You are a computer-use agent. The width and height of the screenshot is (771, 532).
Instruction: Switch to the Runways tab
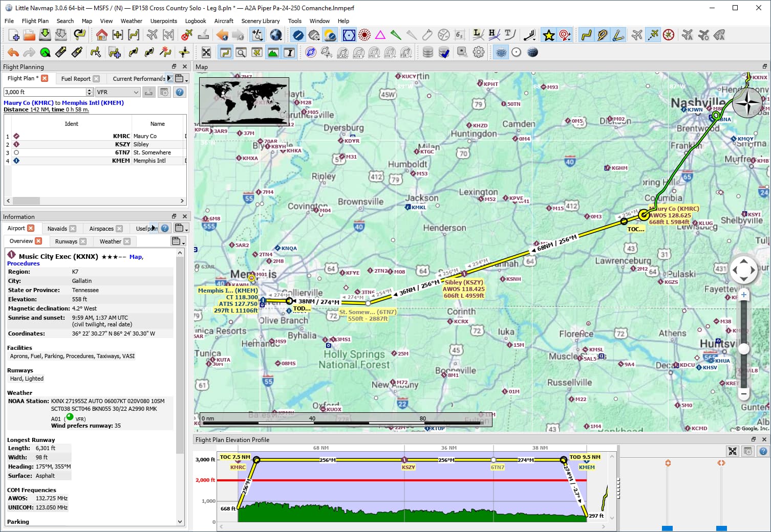(71, 241)
